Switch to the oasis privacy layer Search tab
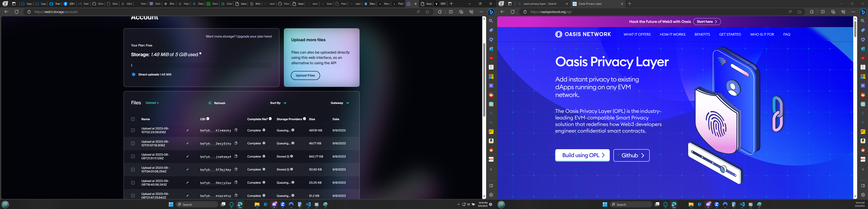The image size is (868, 209). tap(540, 4)
